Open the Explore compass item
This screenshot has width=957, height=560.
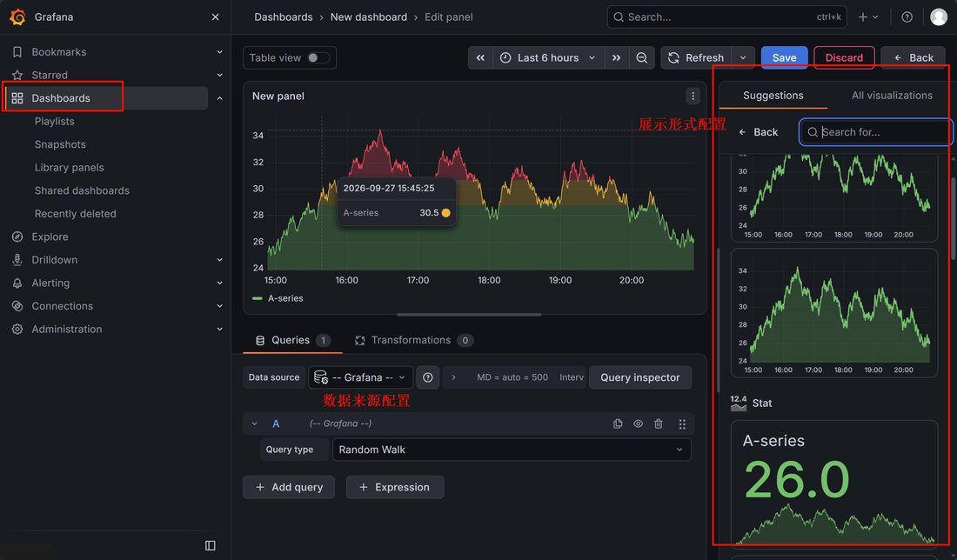coord(50,237)
